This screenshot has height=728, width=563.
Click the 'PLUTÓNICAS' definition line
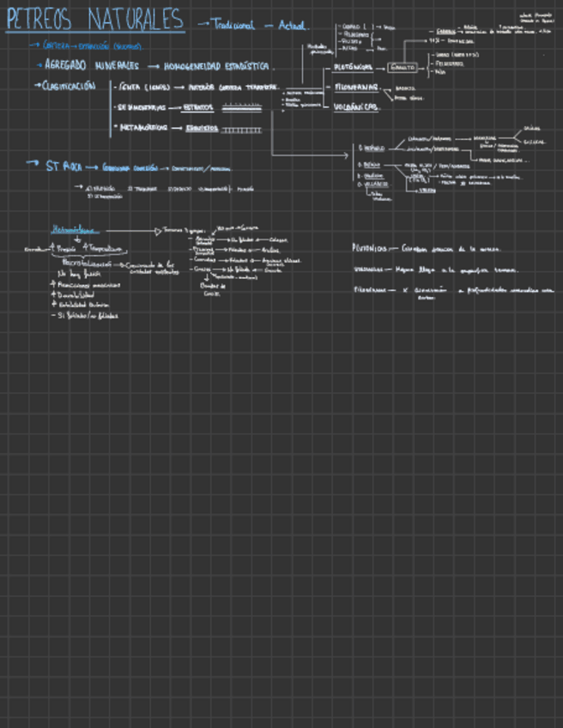426,248
